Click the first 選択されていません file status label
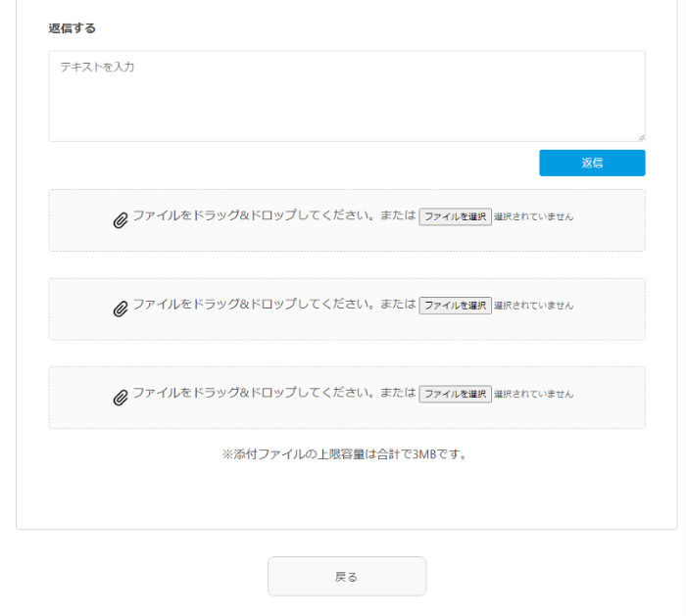Viewport: 686px width, 616px height. pos(533,216)
